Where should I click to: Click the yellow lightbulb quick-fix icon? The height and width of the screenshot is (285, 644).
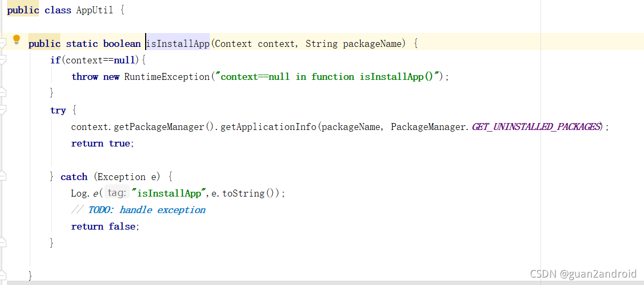(17, 39)
